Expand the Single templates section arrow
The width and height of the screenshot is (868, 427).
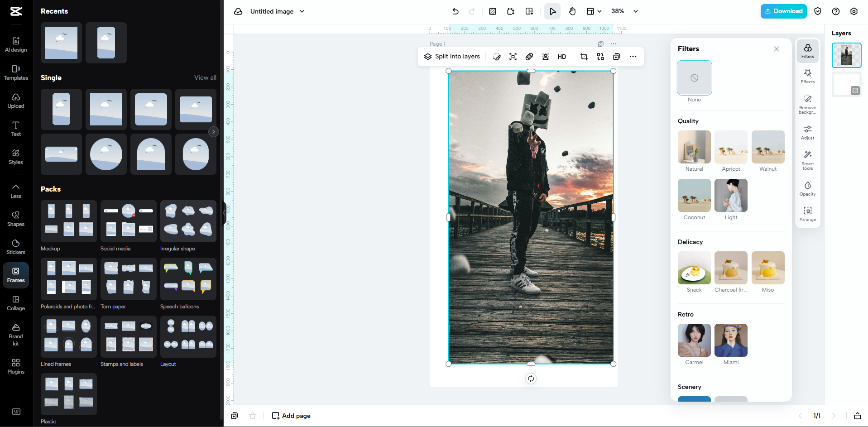pyautogui.click(x=213, y=132)
